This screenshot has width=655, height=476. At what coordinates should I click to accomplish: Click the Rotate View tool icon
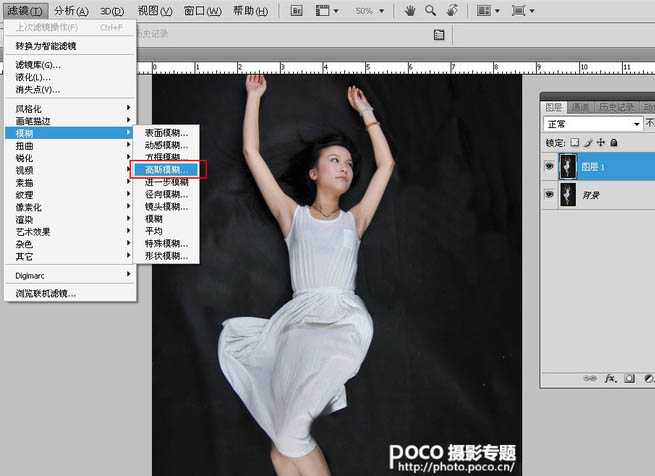tap(453, 10)
